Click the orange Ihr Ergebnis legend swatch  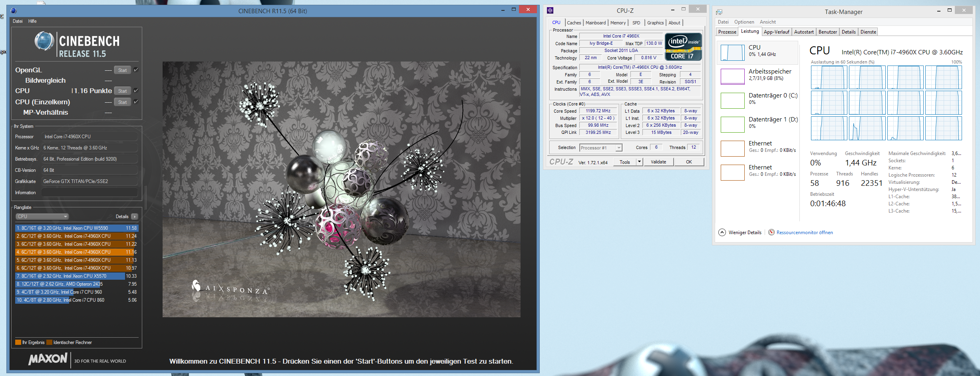(18, 342)
